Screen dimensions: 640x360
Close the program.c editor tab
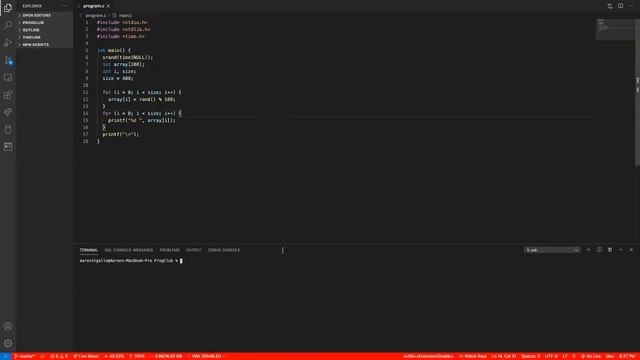coord(108,6)
